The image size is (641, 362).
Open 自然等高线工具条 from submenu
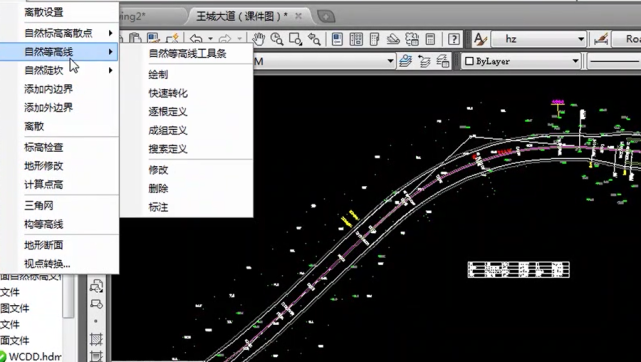188,54
